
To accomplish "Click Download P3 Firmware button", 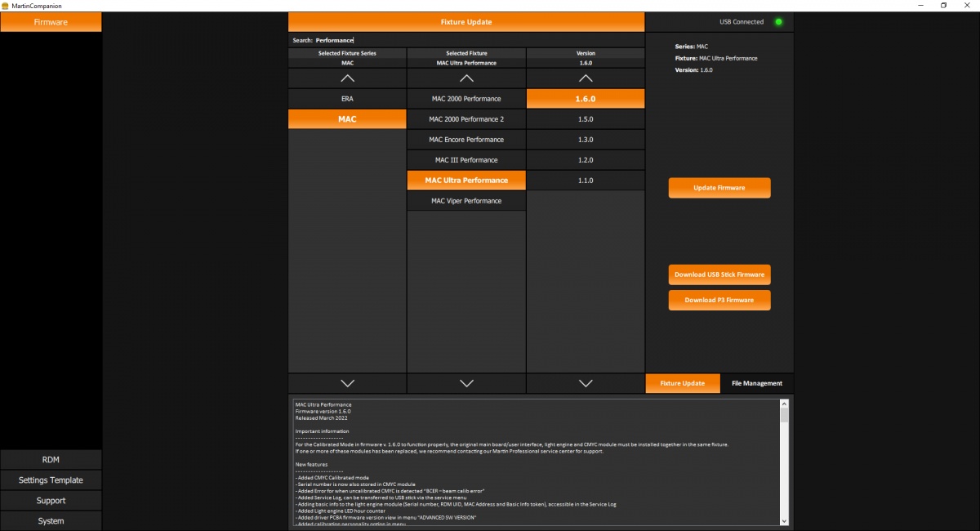I will 719,300.
